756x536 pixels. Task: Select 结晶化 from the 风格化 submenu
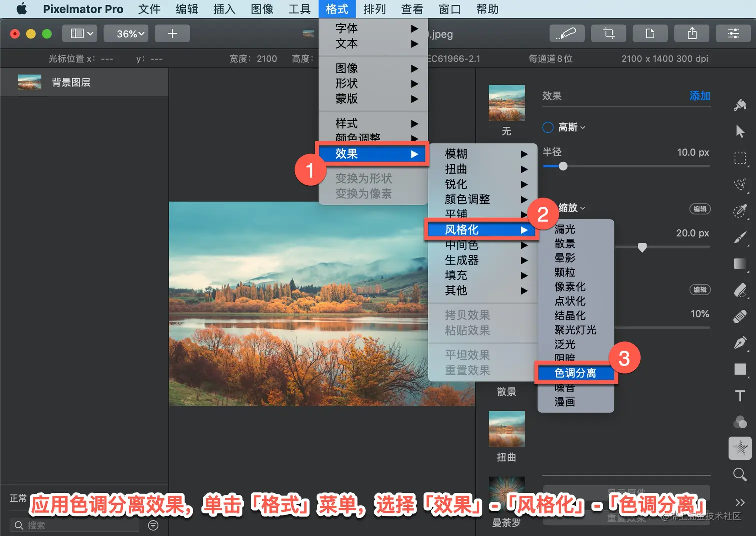click(x=576, y=315)
